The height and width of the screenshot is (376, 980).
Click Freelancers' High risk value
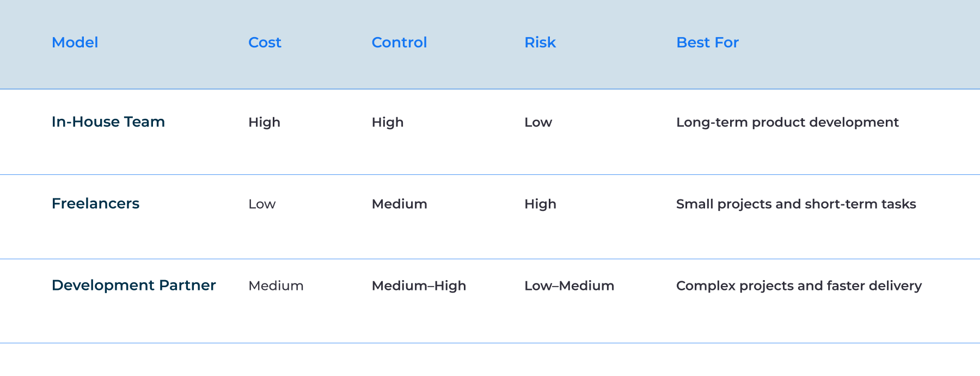click(x=540, y=204)
